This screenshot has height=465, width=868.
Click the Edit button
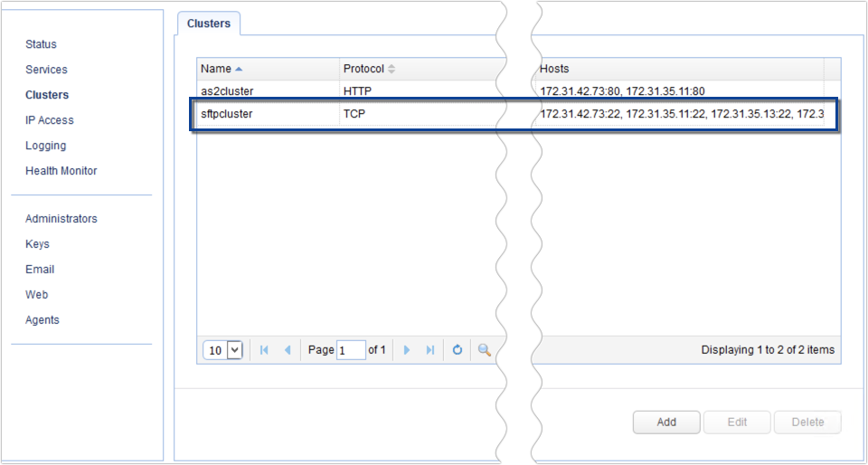coord(736,422)
